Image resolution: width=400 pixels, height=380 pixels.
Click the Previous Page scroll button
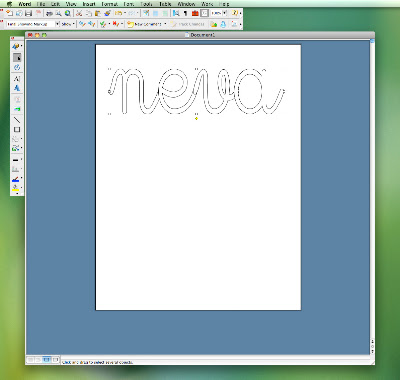point(372,341)
